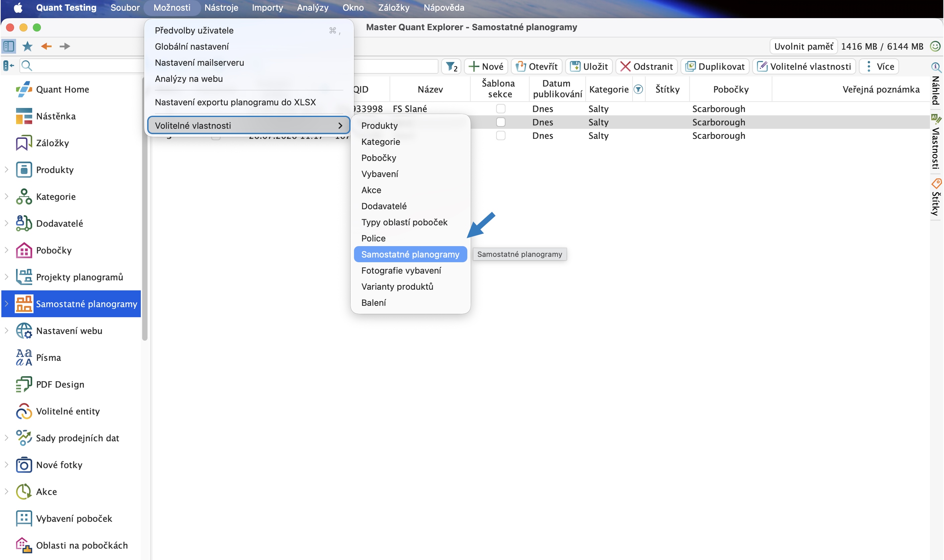Choose Typy oblastí poboček submenu item
Screen dimensions: 944x560
(x=410, y=222)
